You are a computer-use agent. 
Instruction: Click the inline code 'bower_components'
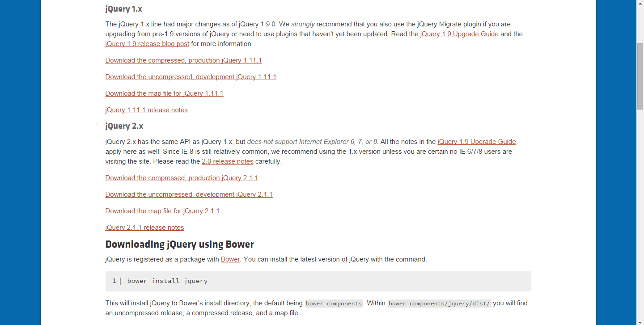tap(334, 304)
